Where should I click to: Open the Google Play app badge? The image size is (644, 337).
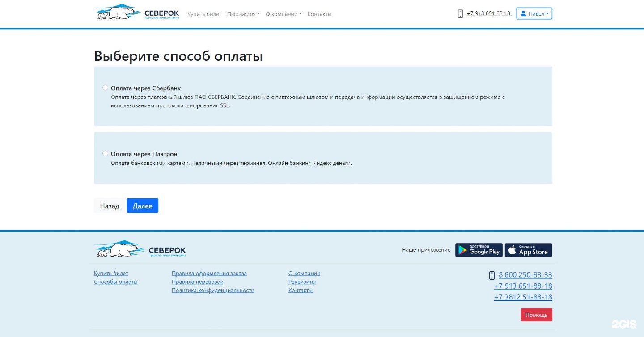pos(479,250)
